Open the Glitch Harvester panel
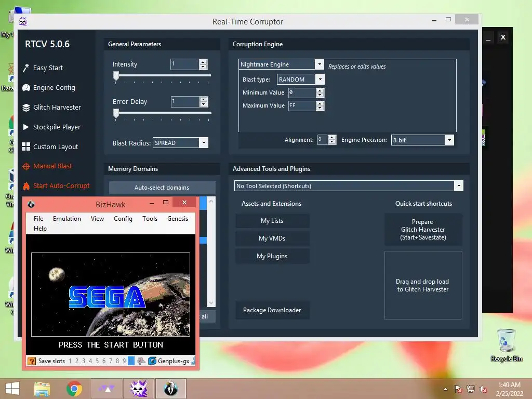Viewport: 532px width, 399px height. pyautogui.click(x=51, y=107)
